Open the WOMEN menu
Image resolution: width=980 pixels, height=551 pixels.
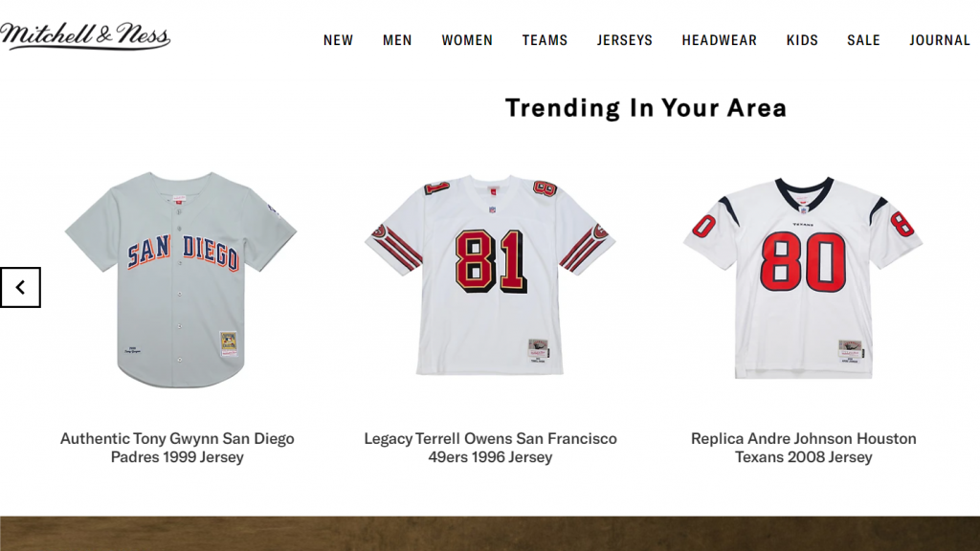(x=467, y=40)
